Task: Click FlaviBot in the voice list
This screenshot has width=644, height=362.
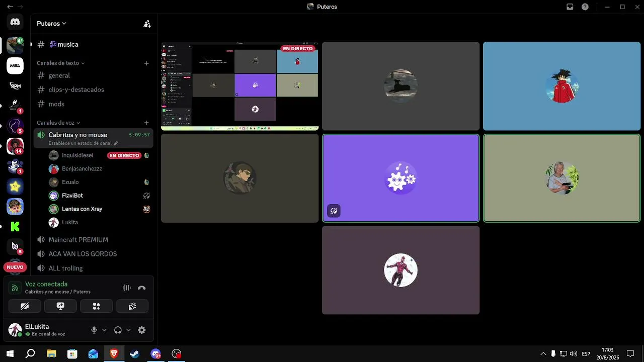Action: 99,196
